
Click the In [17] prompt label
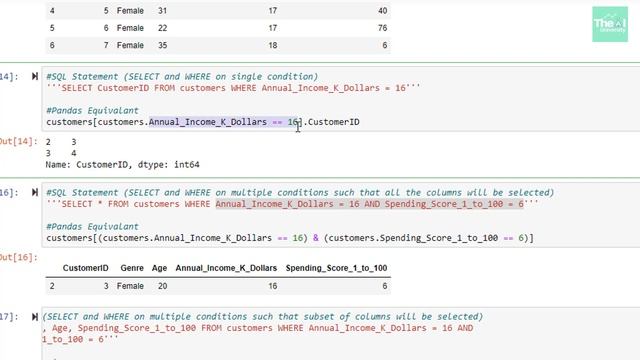click(x=9, y=317)
